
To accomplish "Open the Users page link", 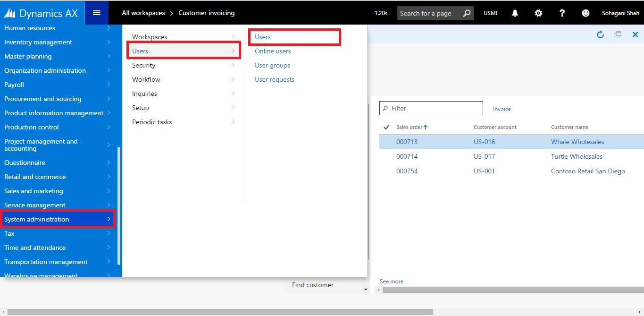I will tap(263, 37).
